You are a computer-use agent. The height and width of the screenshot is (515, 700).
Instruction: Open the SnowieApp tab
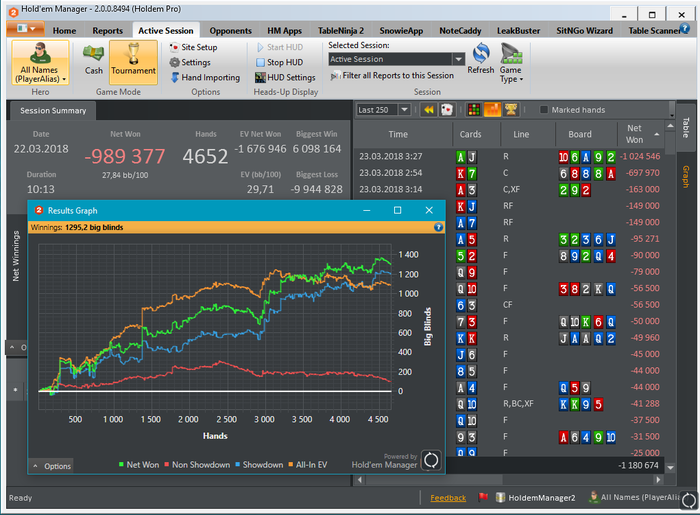coord(401,31)
